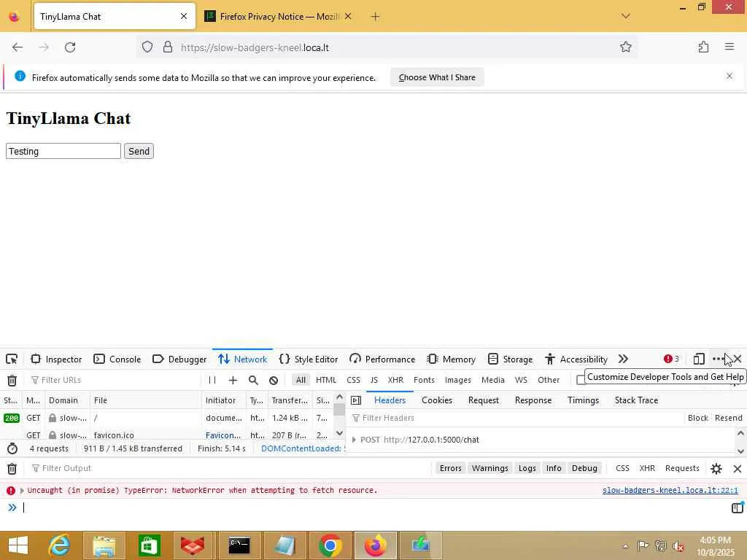Open the Request details tab
Image resolution: width=747 pixels, height=560 pixels.
[484, 400]
